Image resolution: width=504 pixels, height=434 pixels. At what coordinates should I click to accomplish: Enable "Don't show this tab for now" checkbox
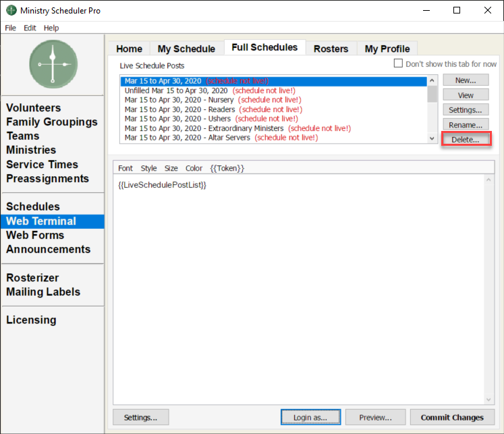coord(398,63)
